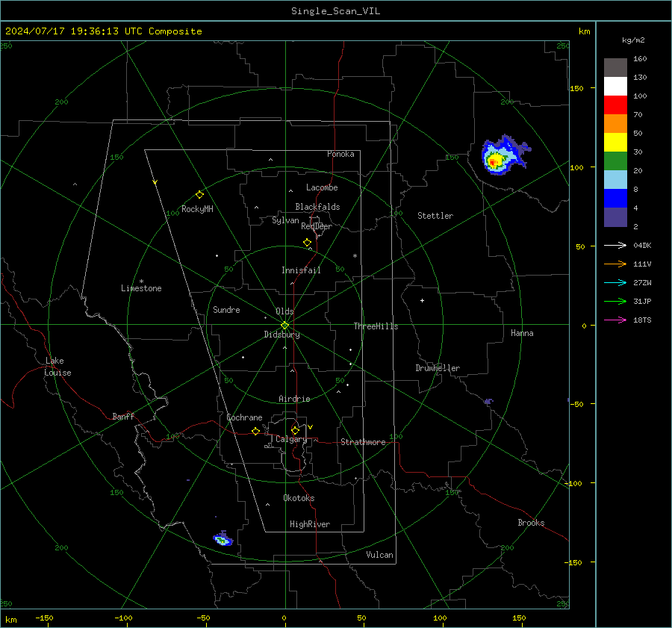Click the yellow radar-center diamond at Didsbury
672x628 pixels.
[x=284, y=325]
